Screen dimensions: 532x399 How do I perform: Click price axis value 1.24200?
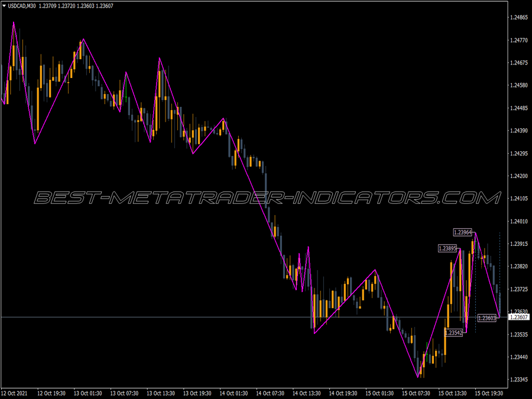tap(519, 176)
